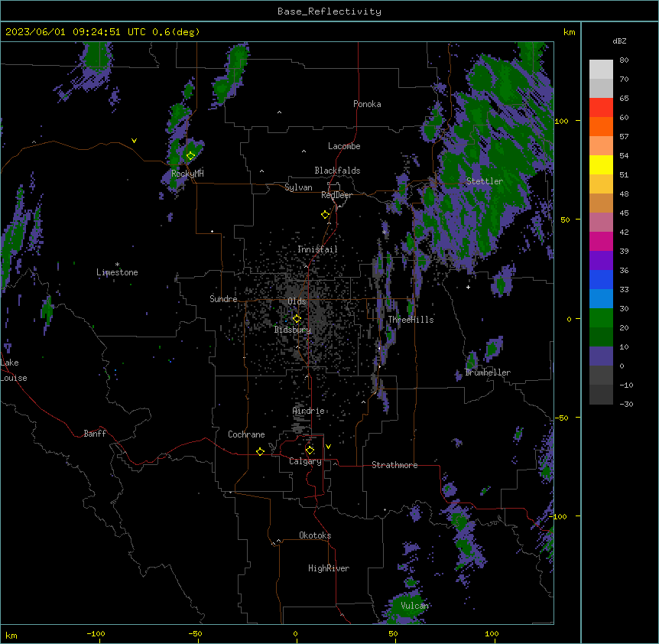Click the Airdrie city label
This screenshot has width=659, height=644.
308,411
